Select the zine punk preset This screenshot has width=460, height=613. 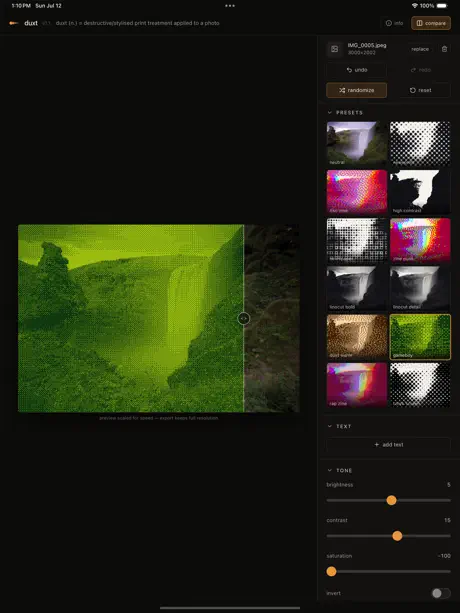(420, 240)
